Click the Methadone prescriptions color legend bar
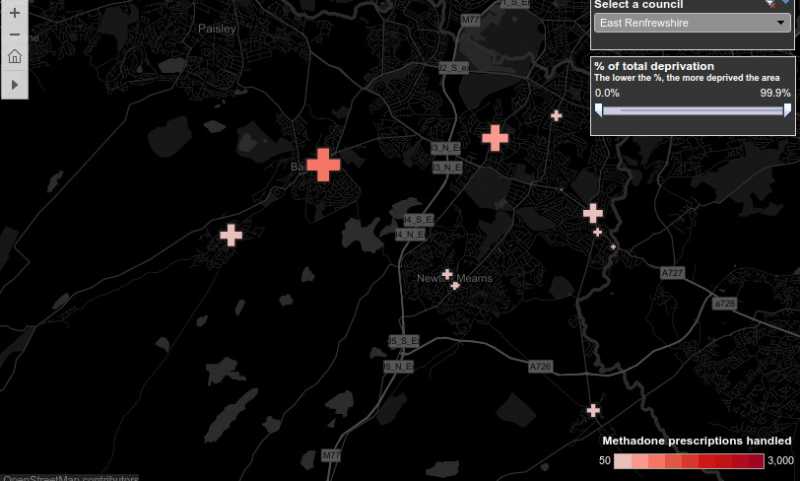The height and width of the screenshot is (481, 800). coord(689,460)
